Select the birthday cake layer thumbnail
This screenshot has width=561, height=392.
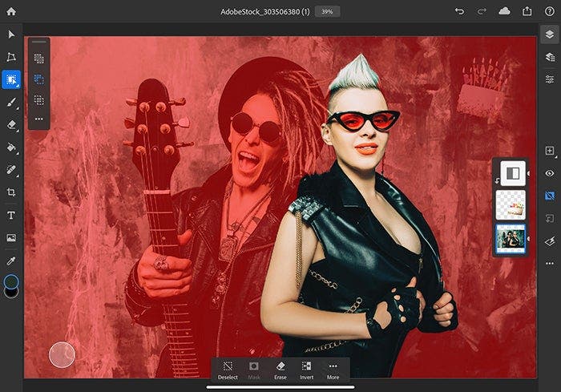point(511,205)
